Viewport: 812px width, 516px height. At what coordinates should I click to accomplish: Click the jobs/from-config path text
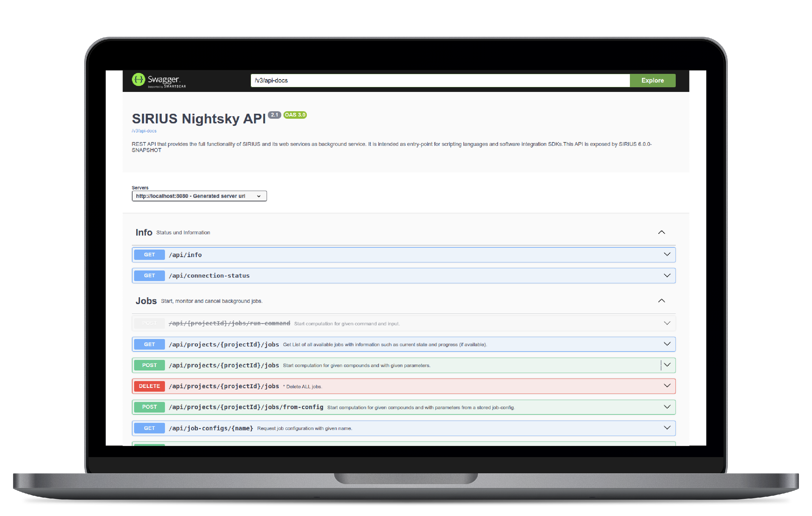pos(246,407)
